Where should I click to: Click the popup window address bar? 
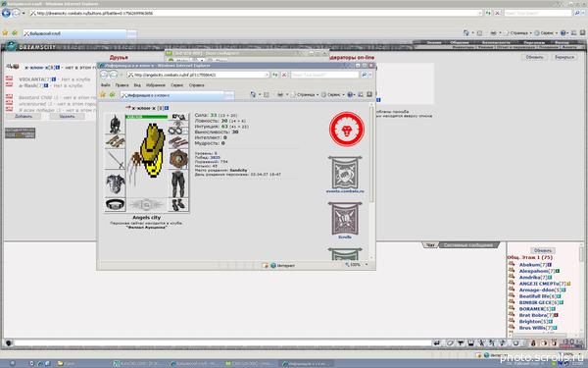click(x=198, y=75)
